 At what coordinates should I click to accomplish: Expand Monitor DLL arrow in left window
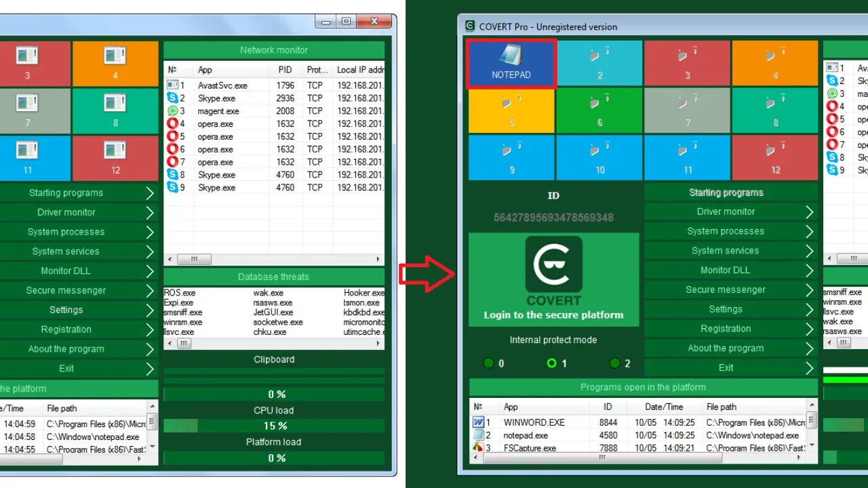150,271
